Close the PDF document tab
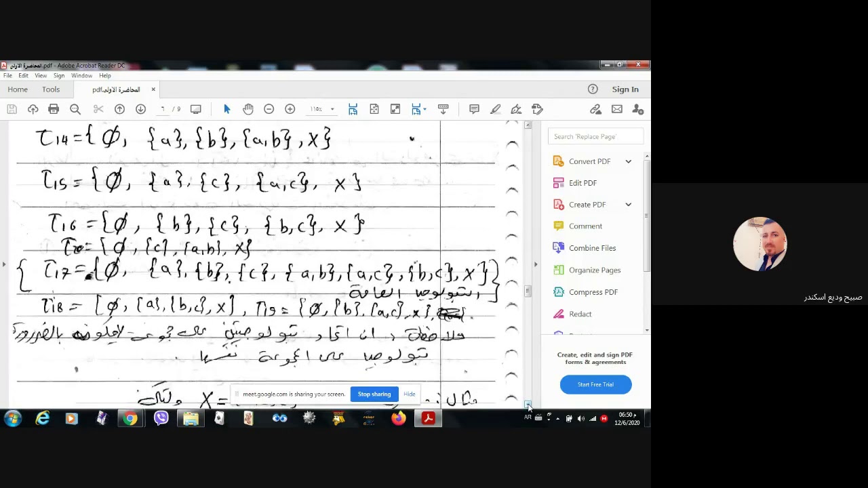The height and width of the screenshot is (488, 868). click(x=153, y=89)
